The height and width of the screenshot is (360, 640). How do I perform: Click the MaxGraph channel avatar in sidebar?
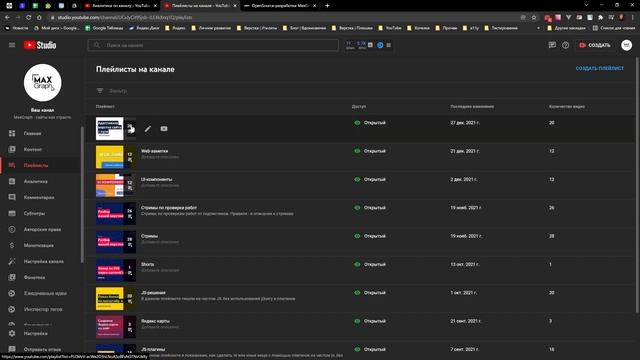pos(42,83)
